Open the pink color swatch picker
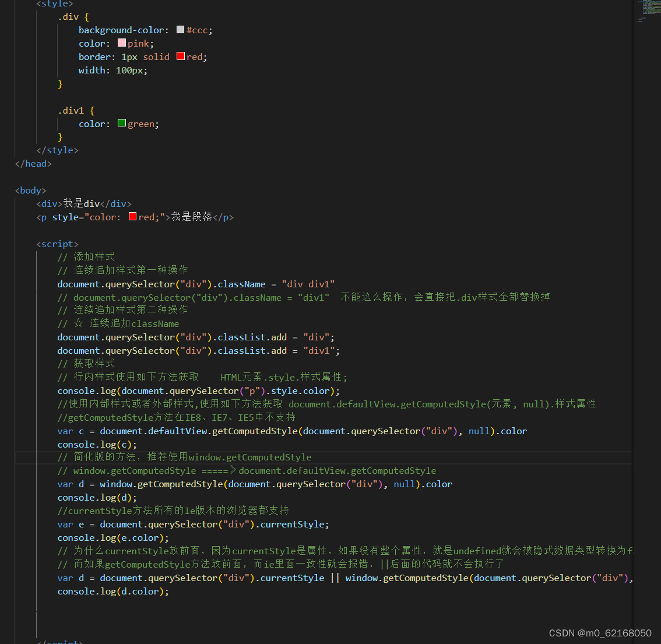This screenshot has height=644, width=661. click(122, 43)
